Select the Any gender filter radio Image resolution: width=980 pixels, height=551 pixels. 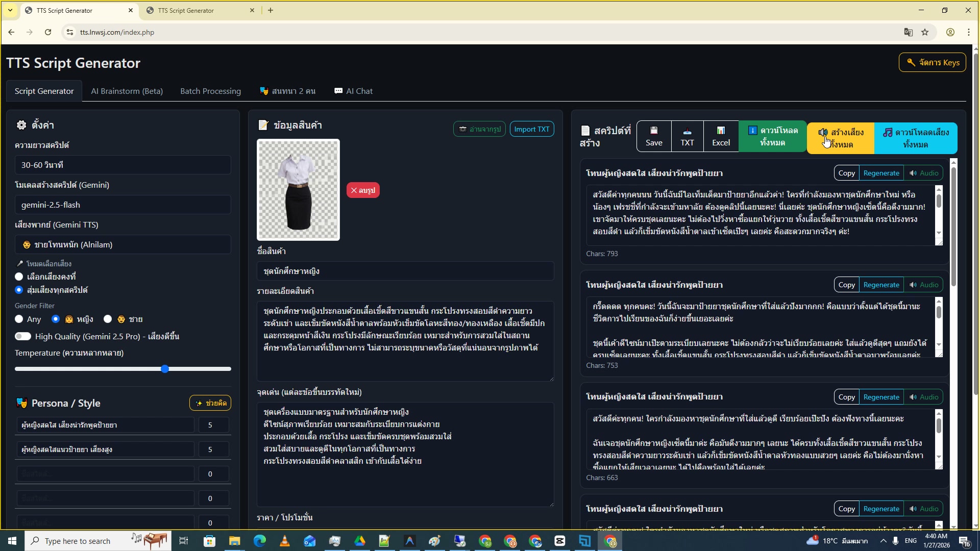[19, 319]
